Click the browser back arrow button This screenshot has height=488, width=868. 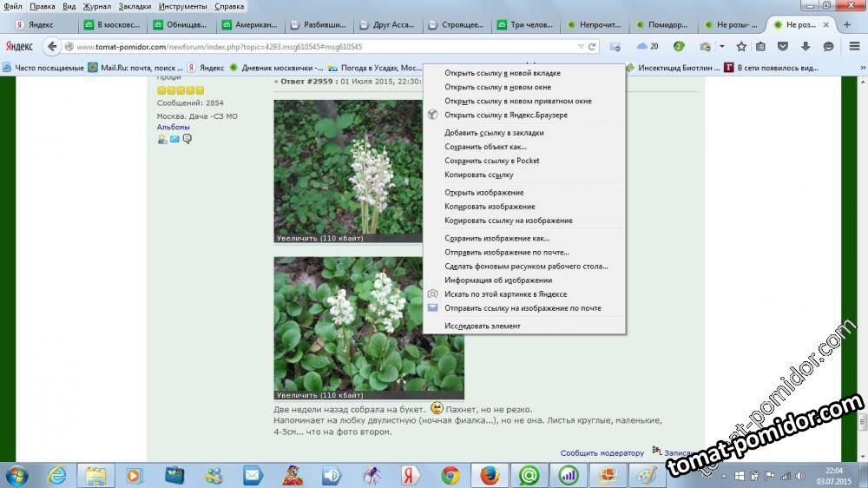(52, 47)
